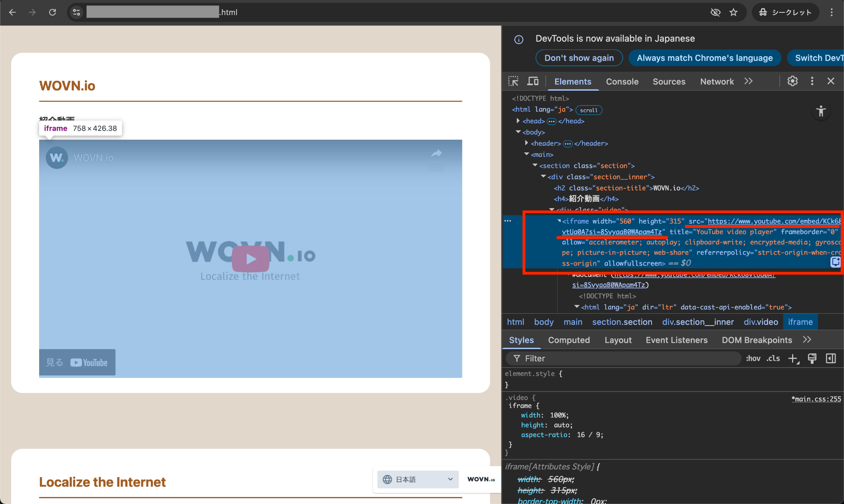Open DevTools settings gear
Screen dimensions: 844x504
coord(792,81)
